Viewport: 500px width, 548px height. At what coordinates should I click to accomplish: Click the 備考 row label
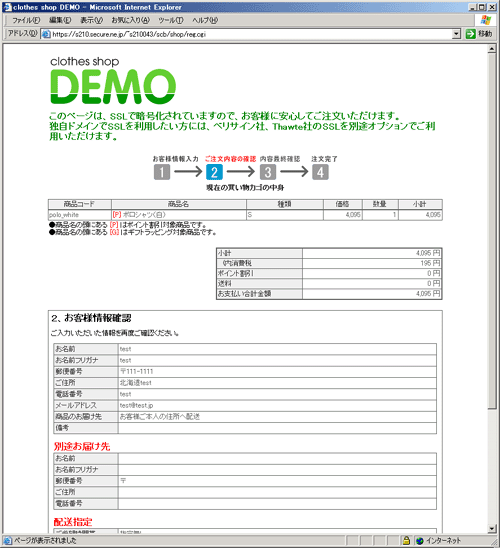coord(62,428)
